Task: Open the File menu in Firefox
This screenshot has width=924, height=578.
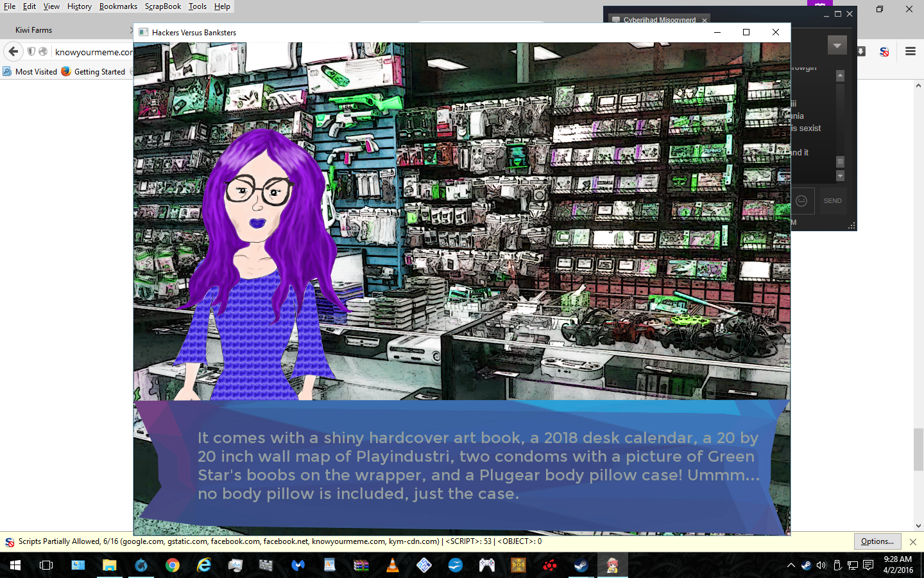Action: (10, 6)
